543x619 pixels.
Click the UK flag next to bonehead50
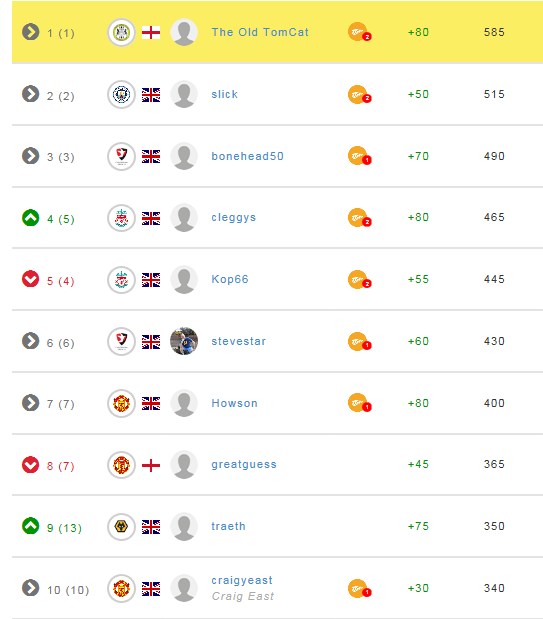coord(151,156)
